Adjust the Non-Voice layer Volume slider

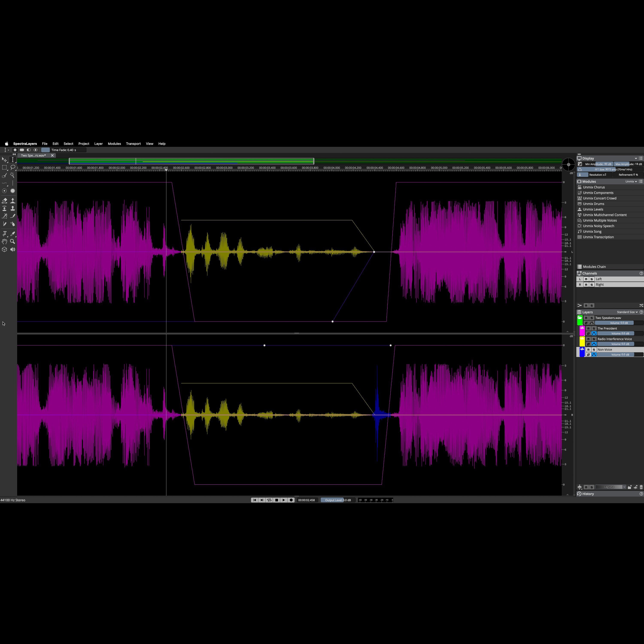pyautogui.click(x=620, y=355)
